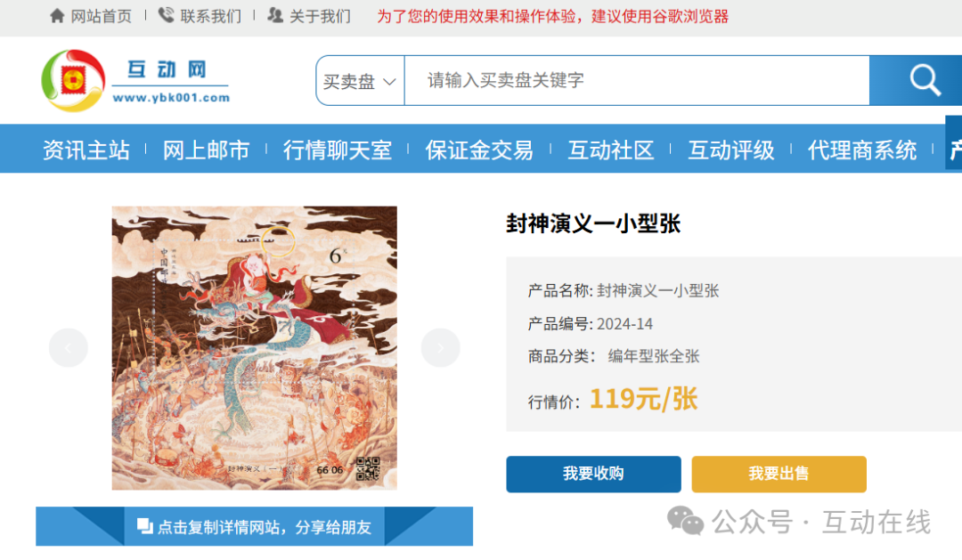
Task: Click the 封神演义 stamp sheet image
Action: [254, 348]
